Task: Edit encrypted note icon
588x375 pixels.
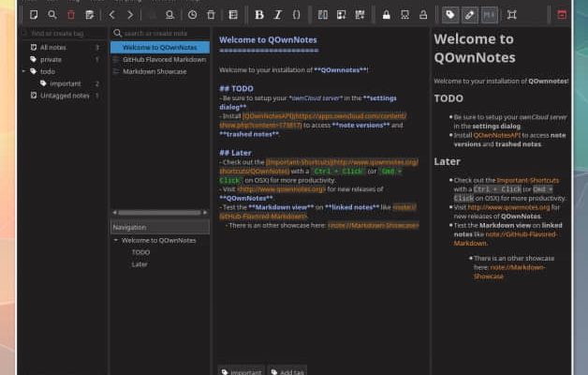Action: coord(405,15)
